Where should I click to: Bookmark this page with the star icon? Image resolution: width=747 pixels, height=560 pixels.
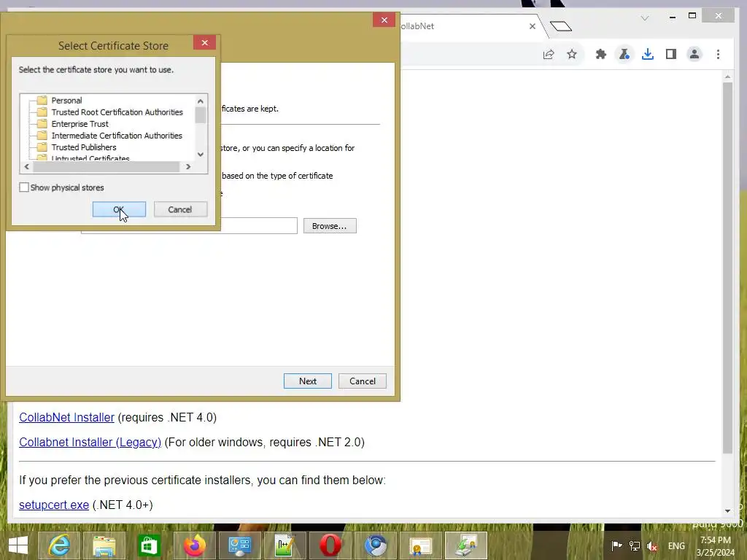click(x=572, y=54)
